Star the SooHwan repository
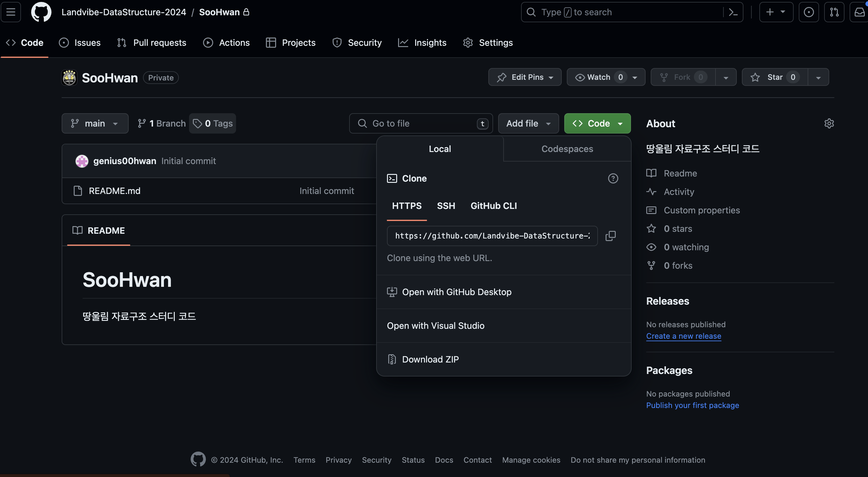This screenshot has width=868, height=477. point(775,77)
